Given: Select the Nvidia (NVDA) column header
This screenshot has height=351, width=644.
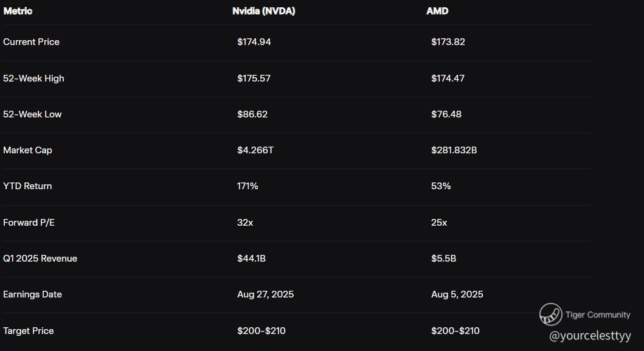Looking at the screenshot, I should (x=263, y=11).
